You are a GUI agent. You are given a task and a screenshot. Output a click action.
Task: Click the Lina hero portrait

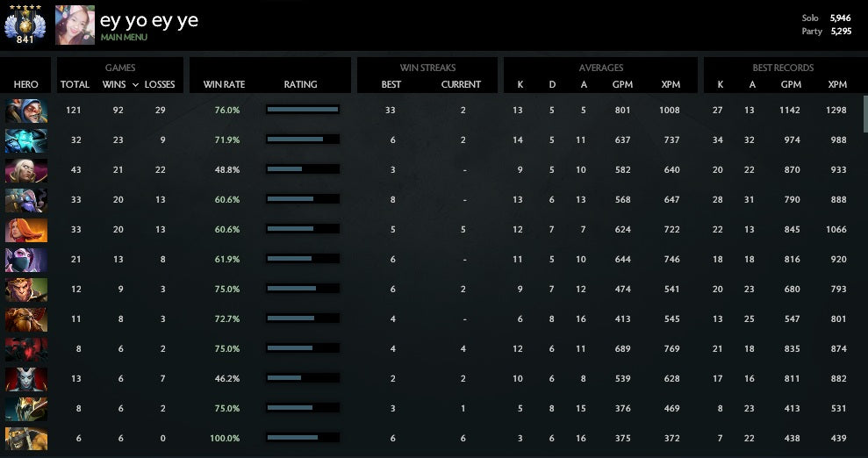[26, 230]
